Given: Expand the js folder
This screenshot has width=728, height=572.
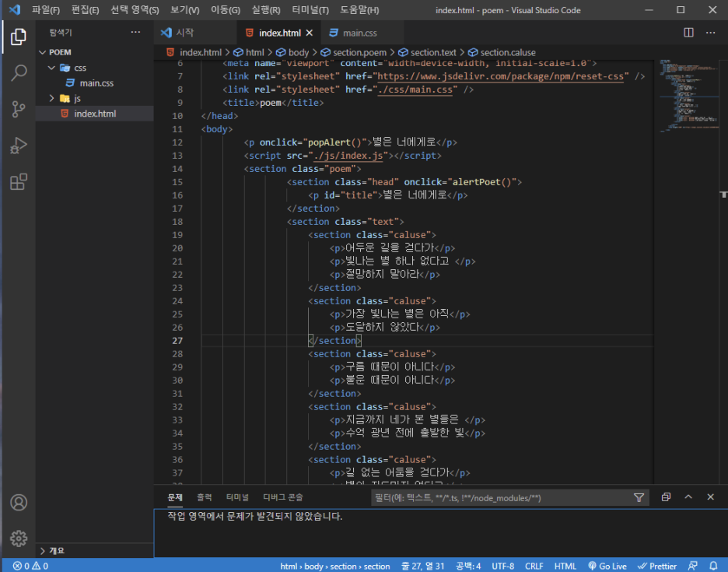Looking at the screenshot, I should (51, 99).
